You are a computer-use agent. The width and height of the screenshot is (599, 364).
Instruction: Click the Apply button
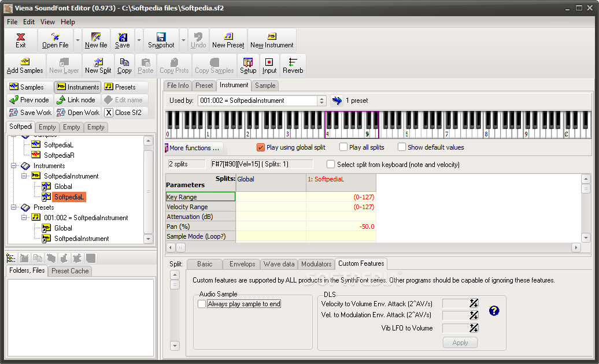460,343
